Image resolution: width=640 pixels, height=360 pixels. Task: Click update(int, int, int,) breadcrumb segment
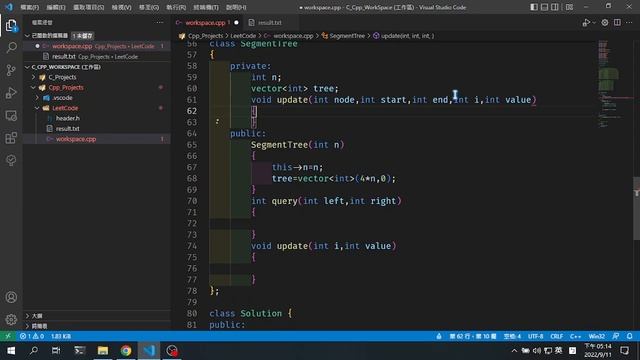point(407,36)
